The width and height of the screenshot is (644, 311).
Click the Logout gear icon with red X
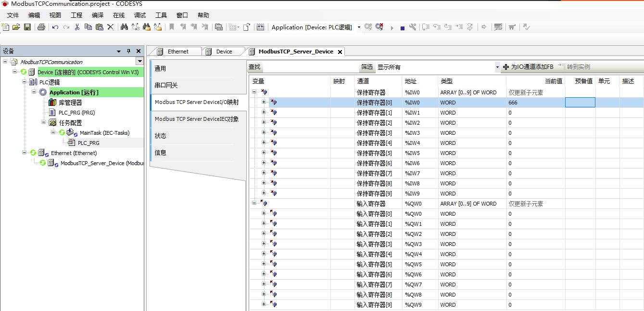[379, 27]
